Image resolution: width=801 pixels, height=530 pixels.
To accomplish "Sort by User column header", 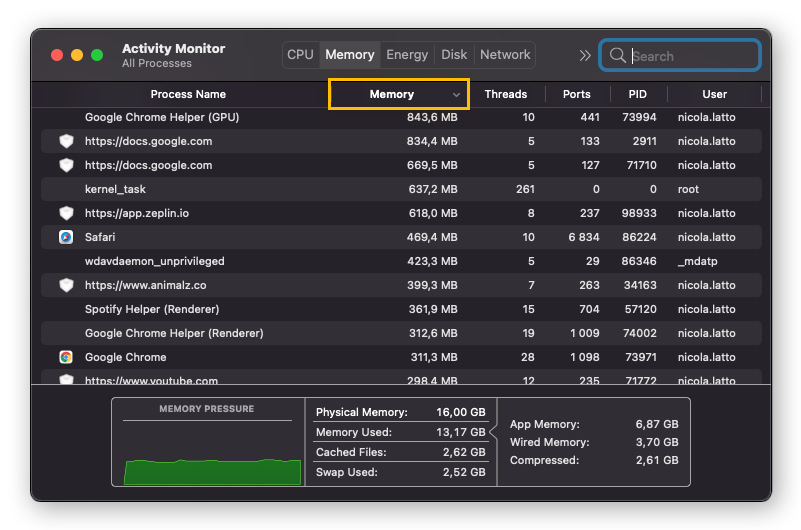I will 714,94.
